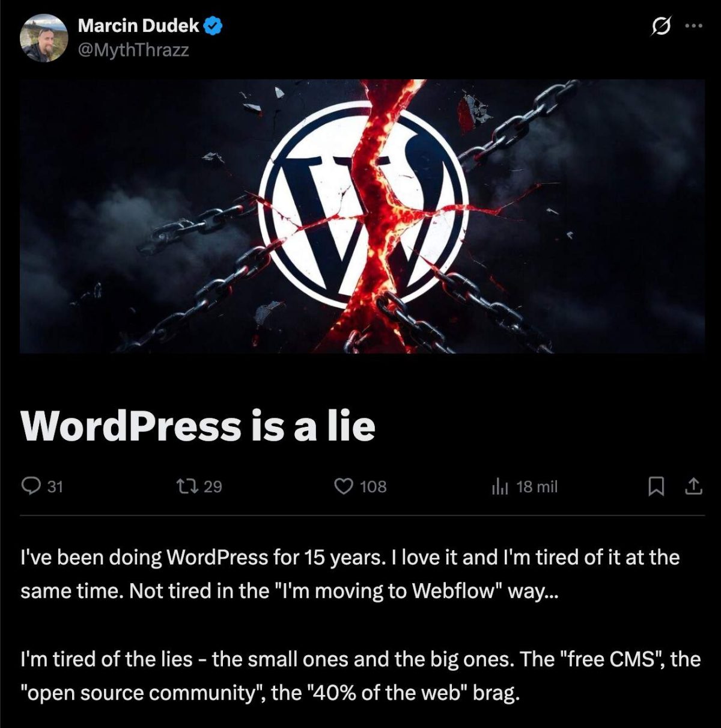Click the Marcin Dudek display name
The image size is (721, 728).
click(x=138, y=26)
